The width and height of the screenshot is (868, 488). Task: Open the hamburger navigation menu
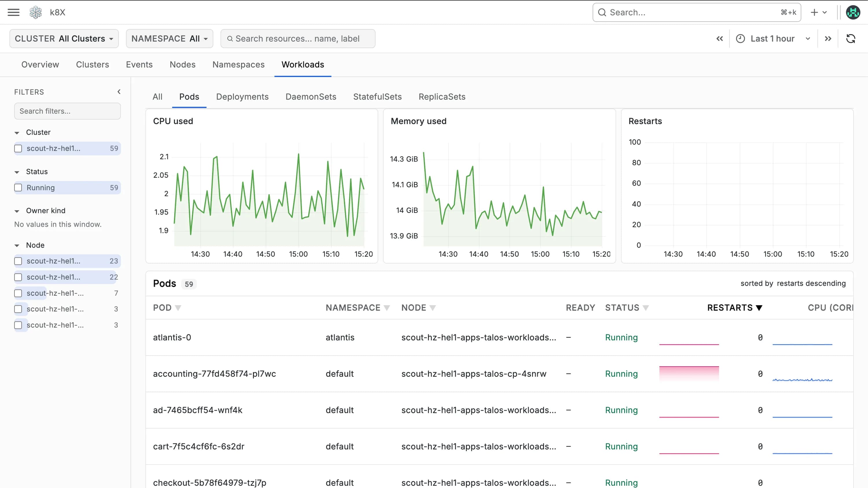pyautogui.click(x=14, y=12)
